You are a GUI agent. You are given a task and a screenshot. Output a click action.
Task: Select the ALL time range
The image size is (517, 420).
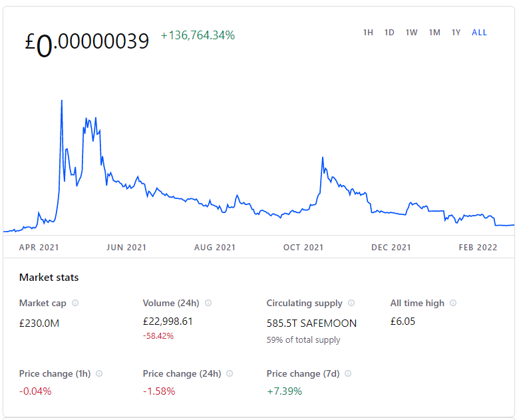480,33
